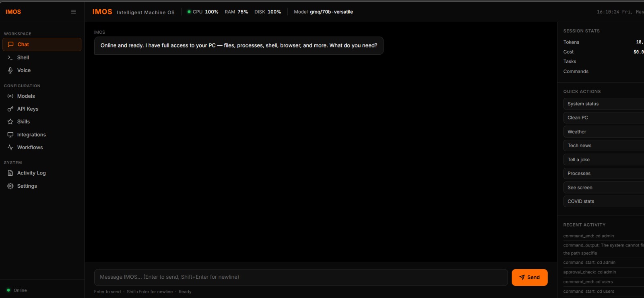Run the Clean PC quick action
644x298 pixels.
tap(604, 118)
